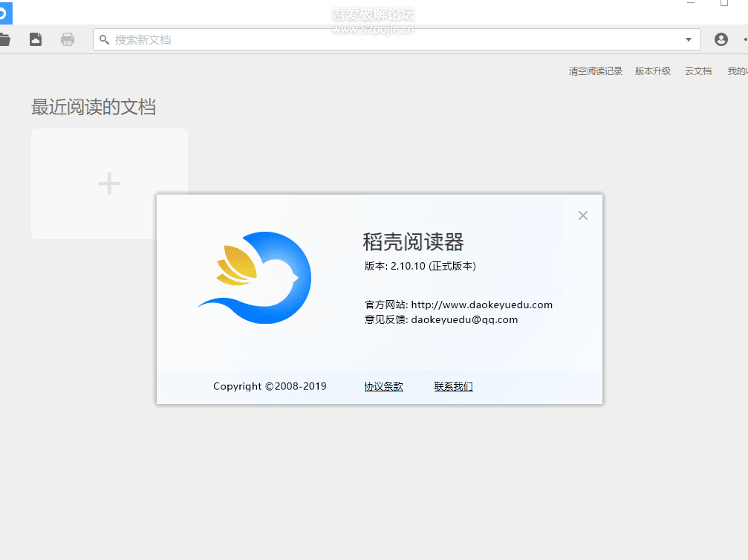748x560 pixels.
Task: Clear reading history via 清空阅读记录
Action: click(x=595, y=71)
